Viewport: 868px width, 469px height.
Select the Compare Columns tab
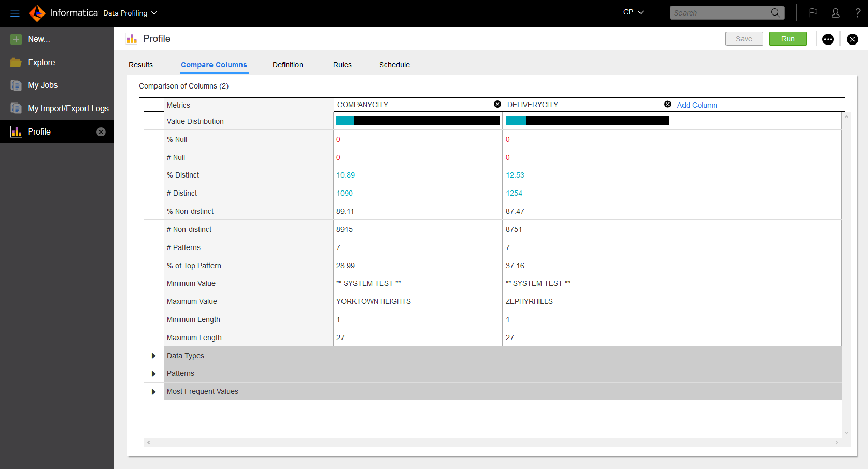[214, 65]
